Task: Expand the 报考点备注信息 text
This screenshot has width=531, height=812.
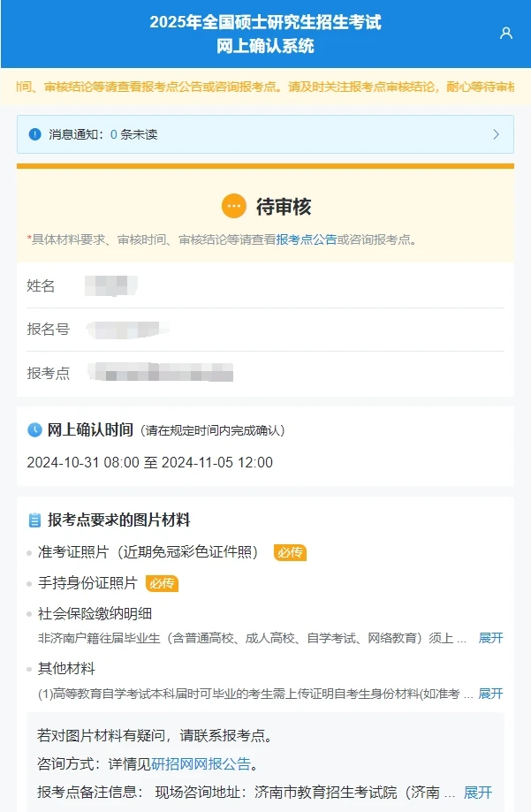Action: [478, 793]
